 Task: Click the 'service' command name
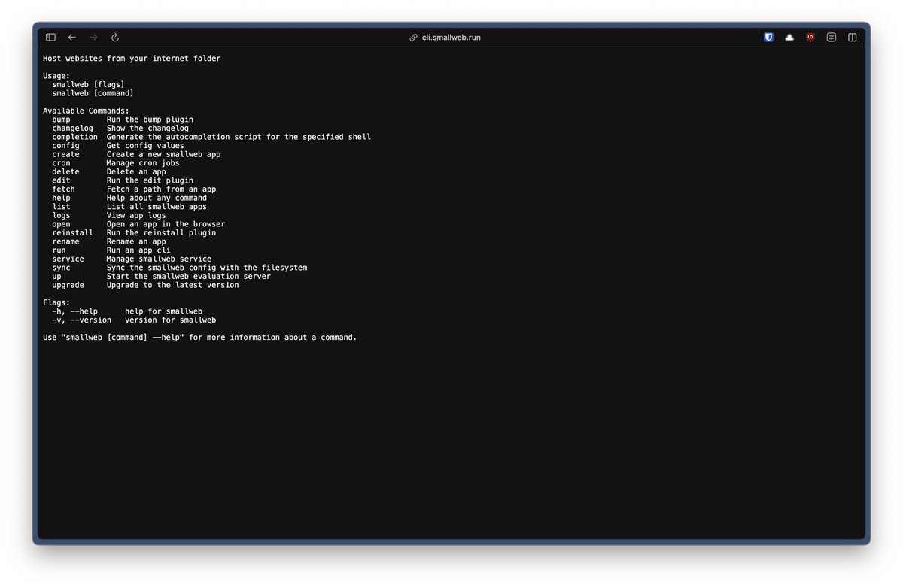[68, 259]
